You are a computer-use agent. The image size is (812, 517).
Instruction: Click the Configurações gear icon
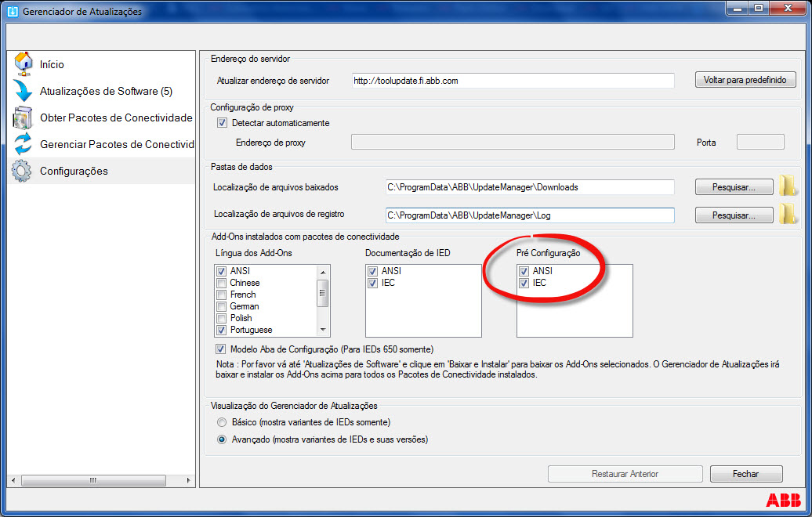pos(22,171)
